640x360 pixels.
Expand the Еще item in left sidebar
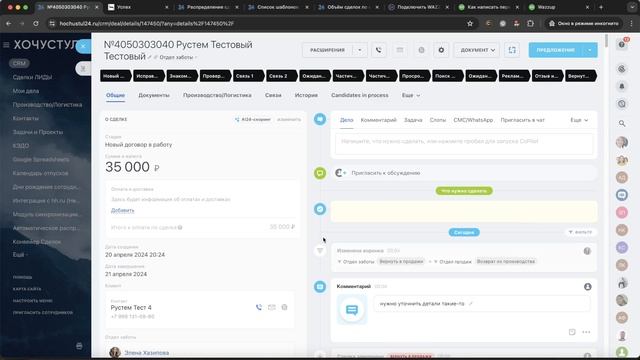tap(19, 254)
